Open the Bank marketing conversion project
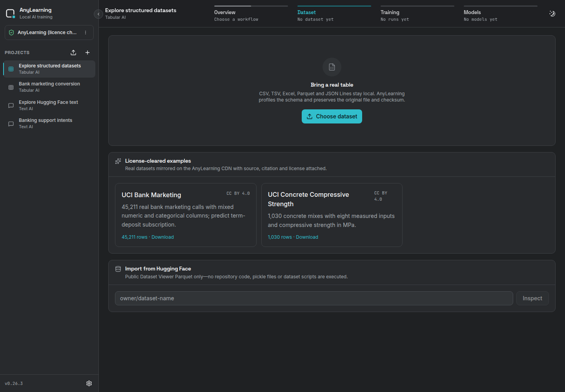Viewport: 565px width, 392px height. (x=49, y=87)
